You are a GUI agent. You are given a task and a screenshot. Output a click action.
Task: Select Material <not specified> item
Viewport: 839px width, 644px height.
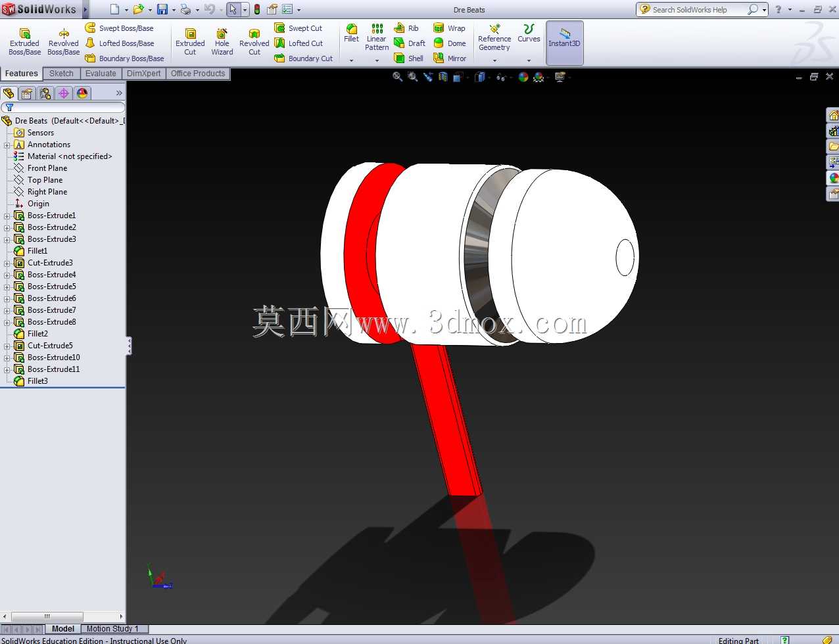(x=62, y=156)
